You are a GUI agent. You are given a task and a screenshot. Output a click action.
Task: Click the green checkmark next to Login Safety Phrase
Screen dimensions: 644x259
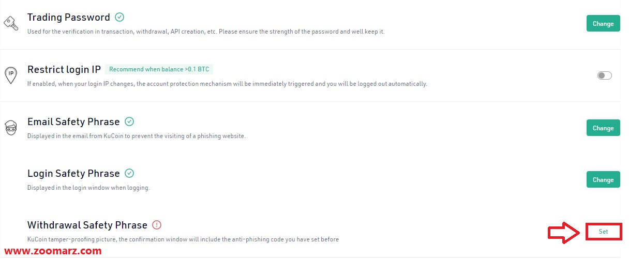click(x=129, y=173)
